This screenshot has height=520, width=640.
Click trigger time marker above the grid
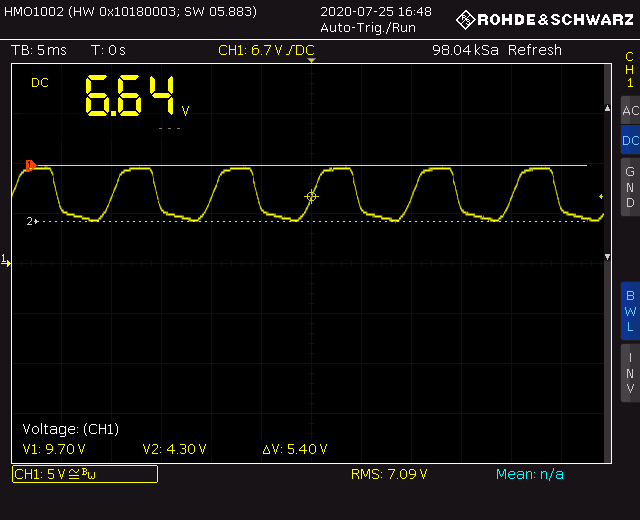[311, 60]
